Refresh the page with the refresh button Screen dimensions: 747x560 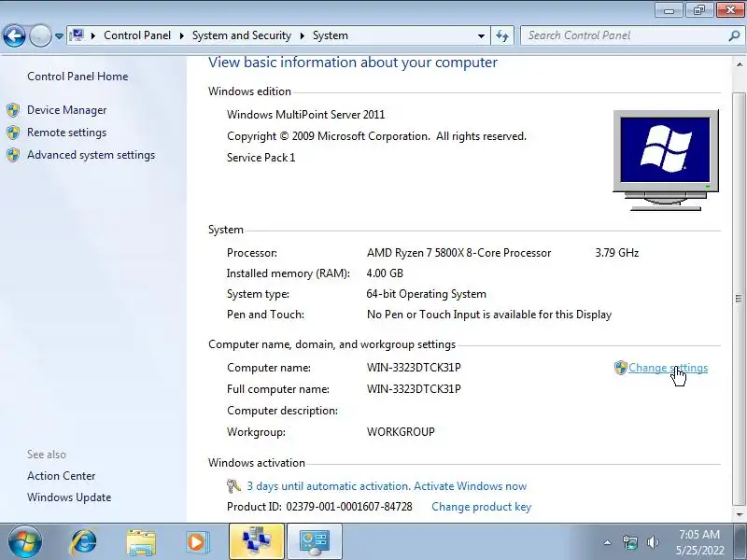502,35
